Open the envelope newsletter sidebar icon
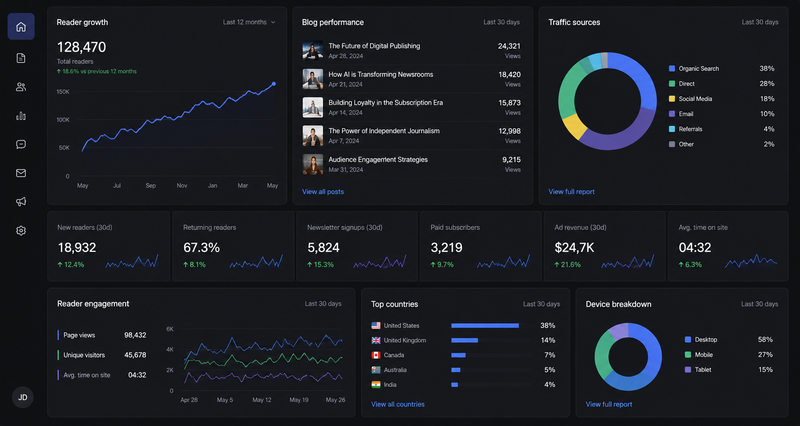 (21, 173)
